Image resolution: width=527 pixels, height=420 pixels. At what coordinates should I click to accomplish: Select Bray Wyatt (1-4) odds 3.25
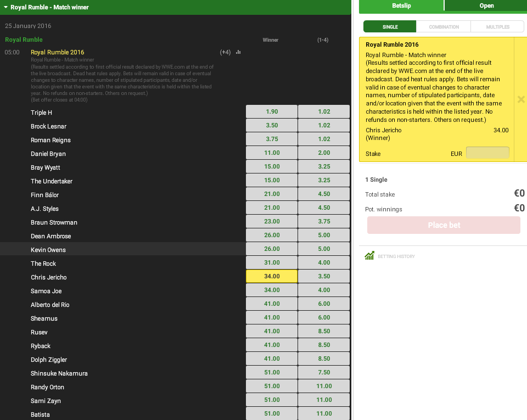click(324, 167)
